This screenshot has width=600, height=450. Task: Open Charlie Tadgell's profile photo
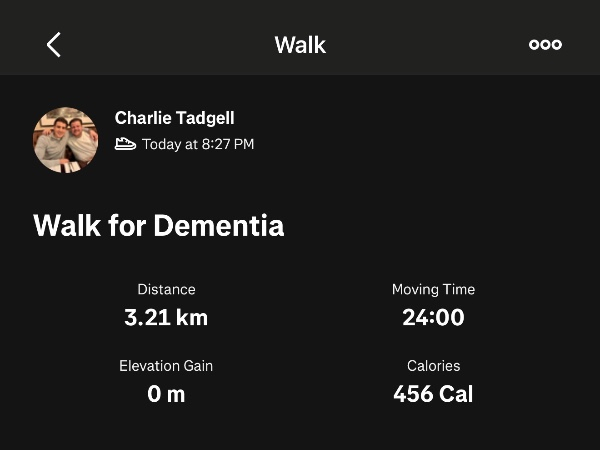click(66, 140)
